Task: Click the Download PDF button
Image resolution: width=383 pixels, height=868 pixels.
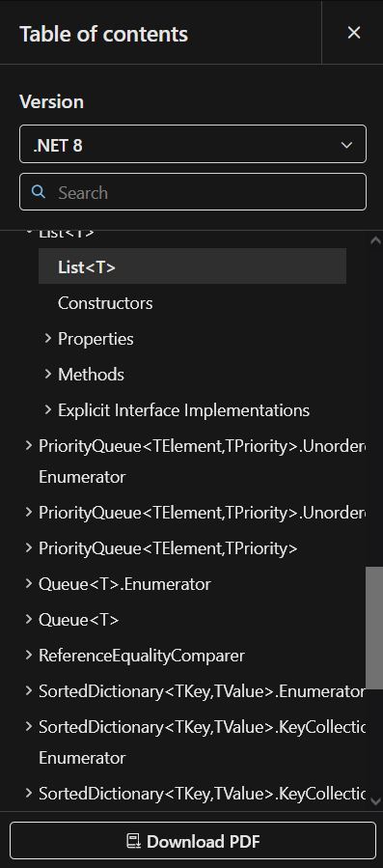Action: [x=193, y=841]
